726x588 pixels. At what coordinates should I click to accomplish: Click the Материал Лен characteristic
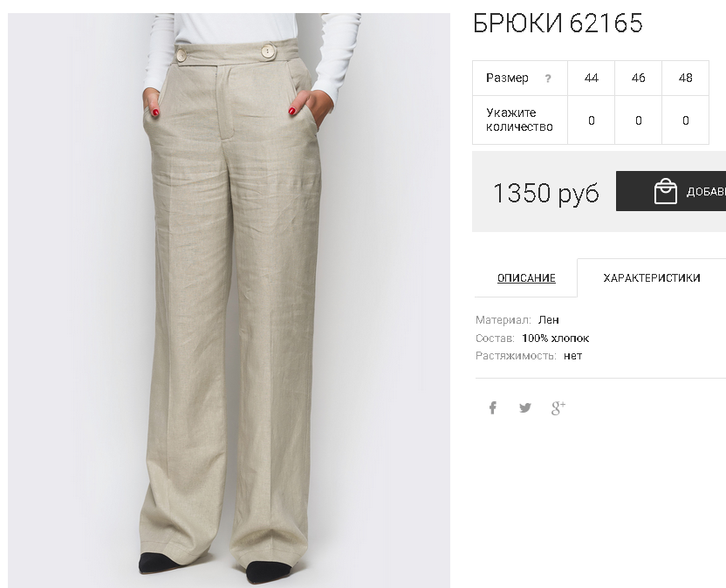[517, 320]
